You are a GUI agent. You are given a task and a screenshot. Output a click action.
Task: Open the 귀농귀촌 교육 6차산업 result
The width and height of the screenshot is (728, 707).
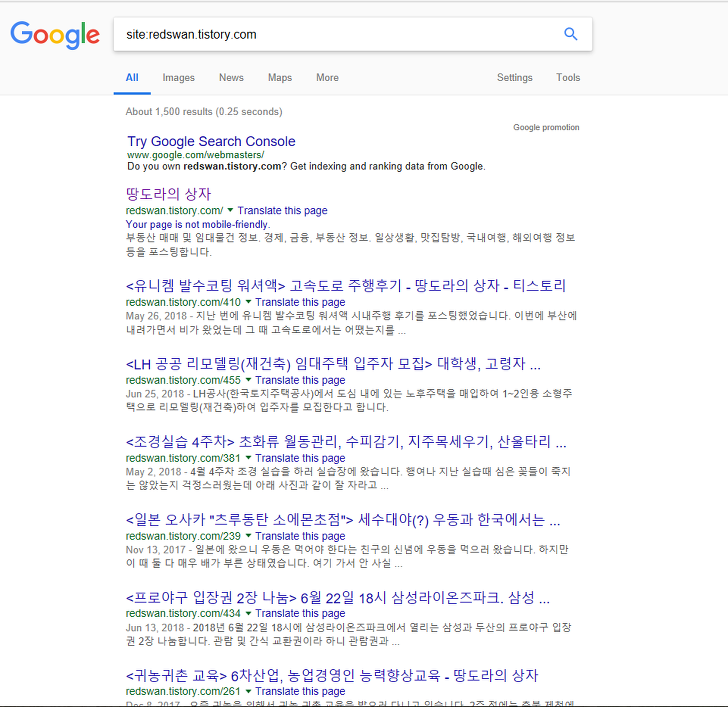332,675
